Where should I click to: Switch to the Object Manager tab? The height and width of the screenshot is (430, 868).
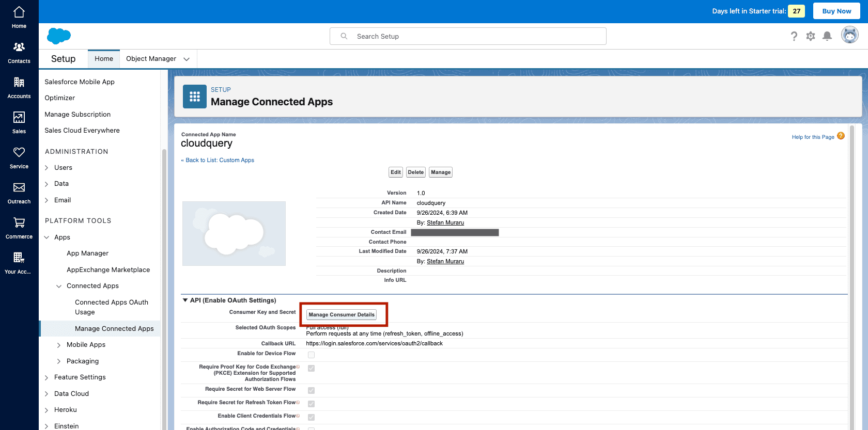tap(151, 59)
